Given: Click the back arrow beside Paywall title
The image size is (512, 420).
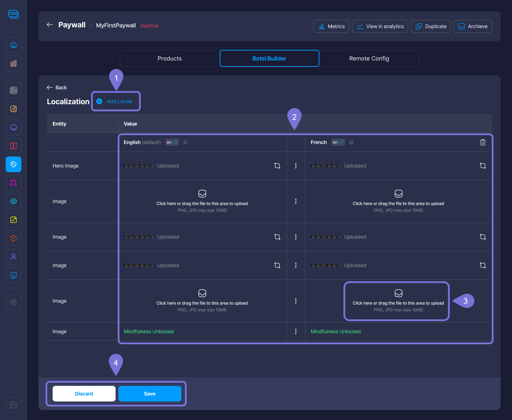Looking at the screenshot, I should 50,25.
